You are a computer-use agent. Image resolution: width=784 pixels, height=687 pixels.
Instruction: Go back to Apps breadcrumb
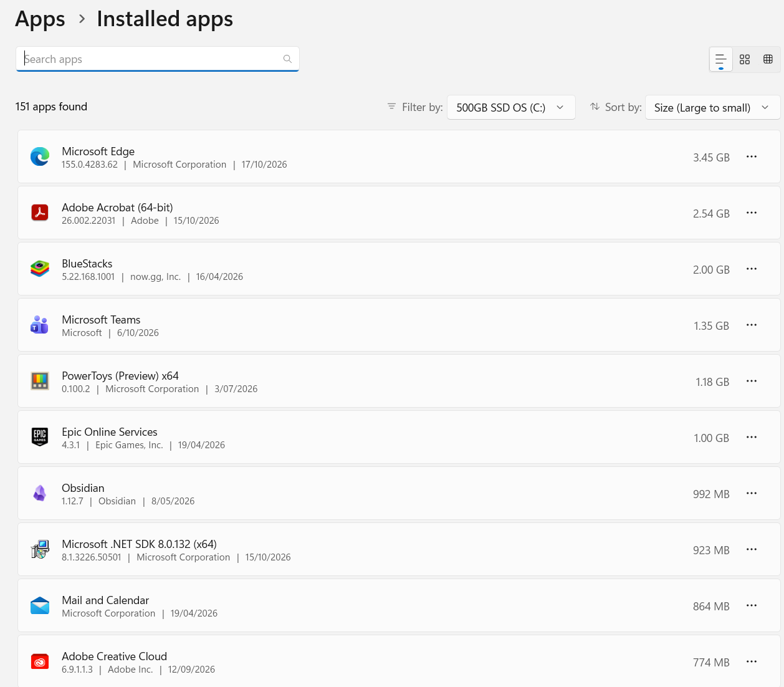40,19
